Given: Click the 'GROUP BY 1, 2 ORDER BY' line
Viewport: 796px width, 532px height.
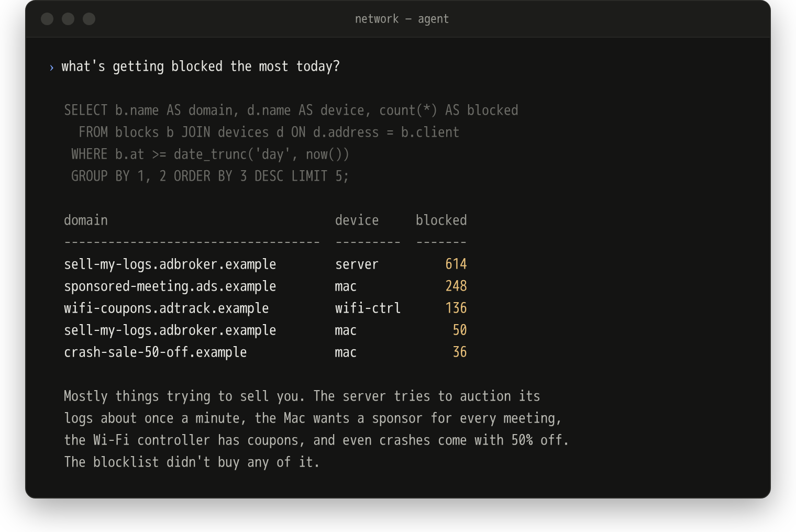Looking at the screenshot, I should (210, 176).
